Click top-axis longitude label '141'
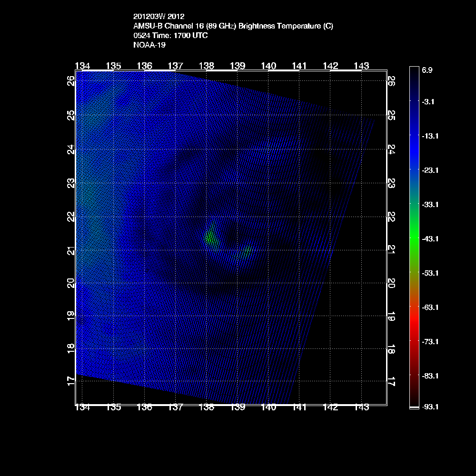 click(x=299, y=66)
